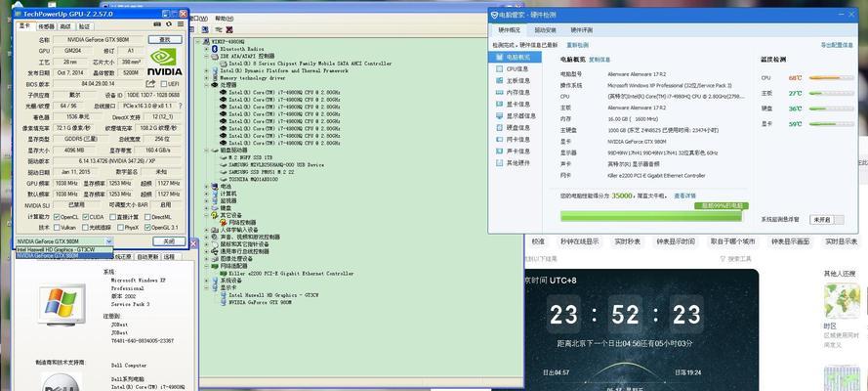
Task: Click the GPU-Z refresh icon
Action: pyautogui.click(x=169, y=24)
